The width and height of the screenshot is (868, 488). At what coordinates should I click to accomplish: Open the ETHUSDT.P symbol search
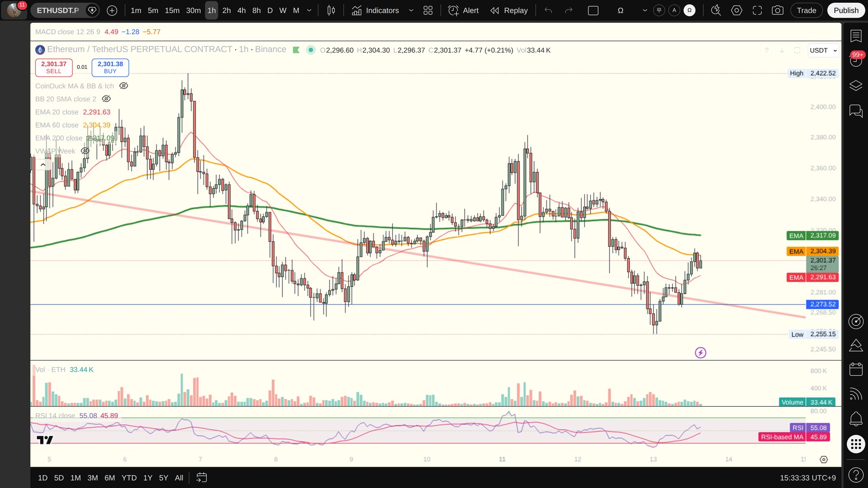58,10
